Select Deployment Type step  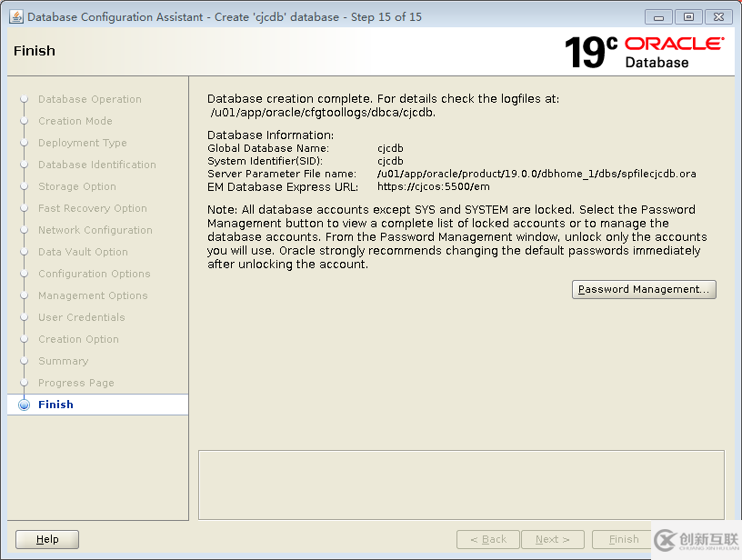click(83, 143)
